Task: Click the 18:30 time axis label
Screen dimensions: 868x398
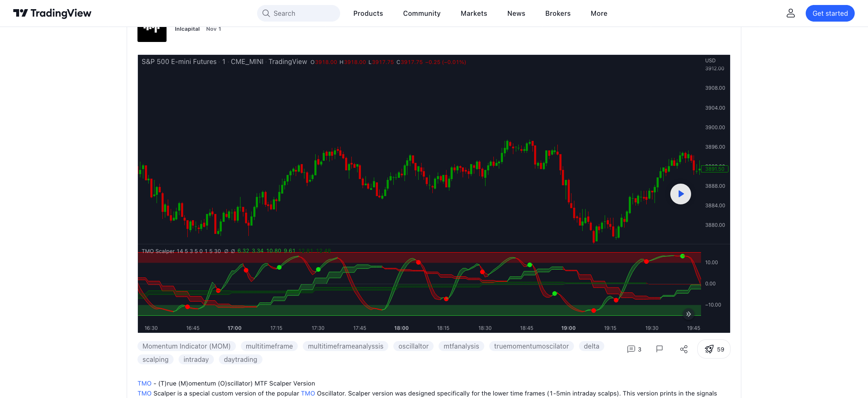Action: (x=485, y=328)
